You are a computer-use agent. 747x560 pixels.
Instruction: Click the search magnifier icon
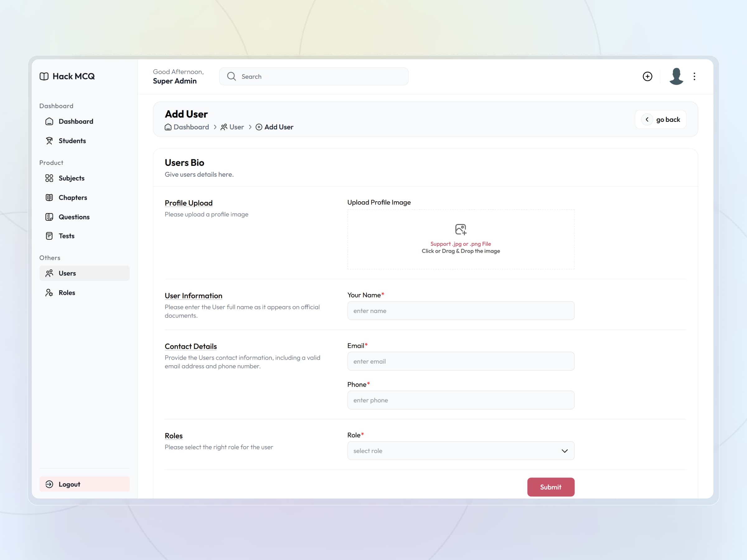(x=231, y=76)
